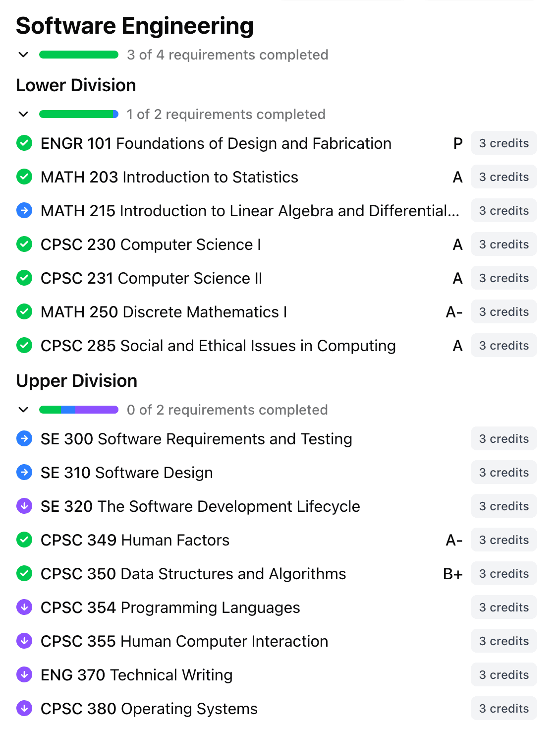Screen dimensions: 560x729
Task: Click the P grade beside ENGR 101
Action: coord(457,143)
